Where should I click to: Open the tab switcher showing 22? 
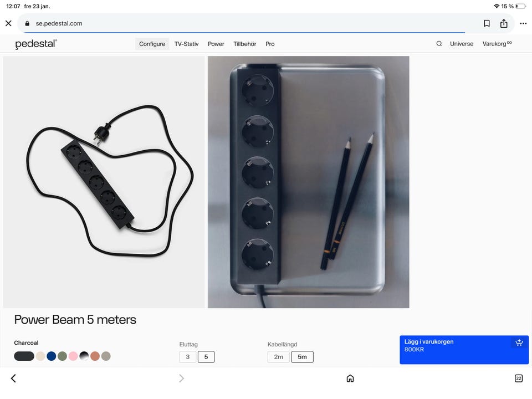pos(519,378)
